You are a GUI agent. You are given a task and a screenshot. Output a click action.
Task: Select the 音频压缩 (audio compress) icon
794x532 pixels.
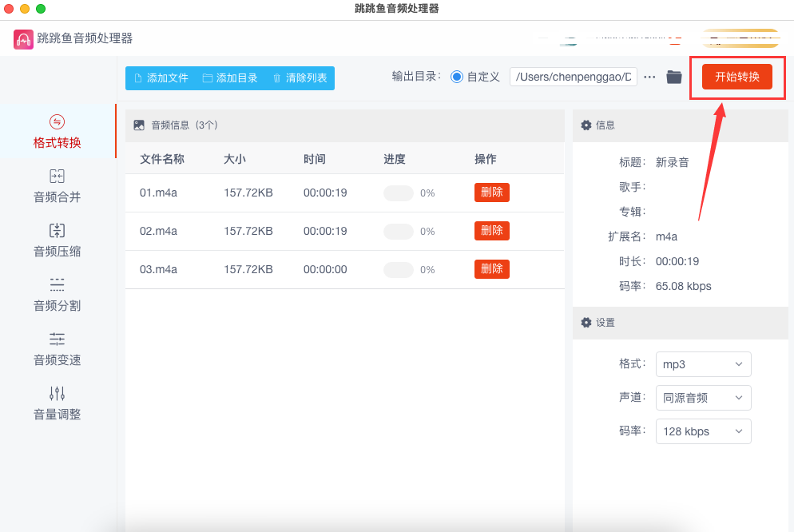click(x=57, y=231)
